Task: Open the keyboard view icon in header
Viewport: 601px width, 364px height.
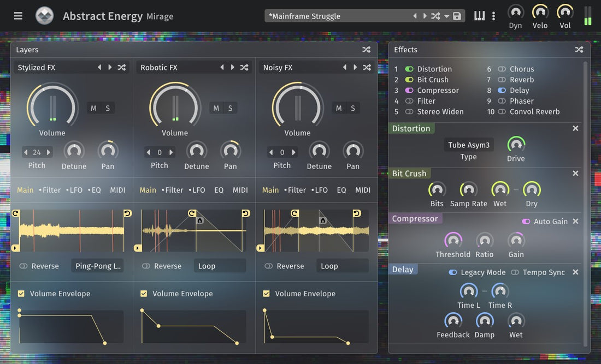Action: pyautogui.click(x=479, y=16)
